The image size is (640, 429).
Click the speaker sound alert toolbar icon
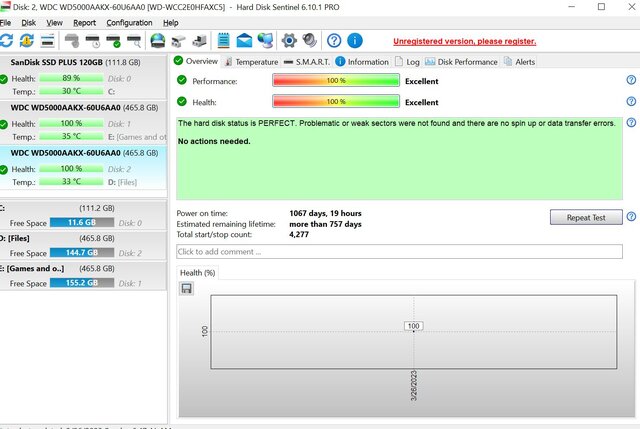click(x=310, y=41)
